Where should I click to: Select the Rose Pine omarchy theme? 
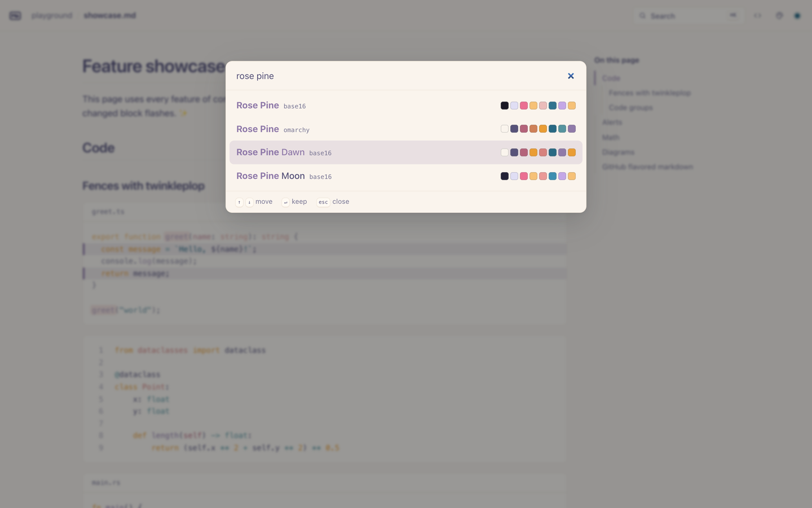[x=406, y=129]
